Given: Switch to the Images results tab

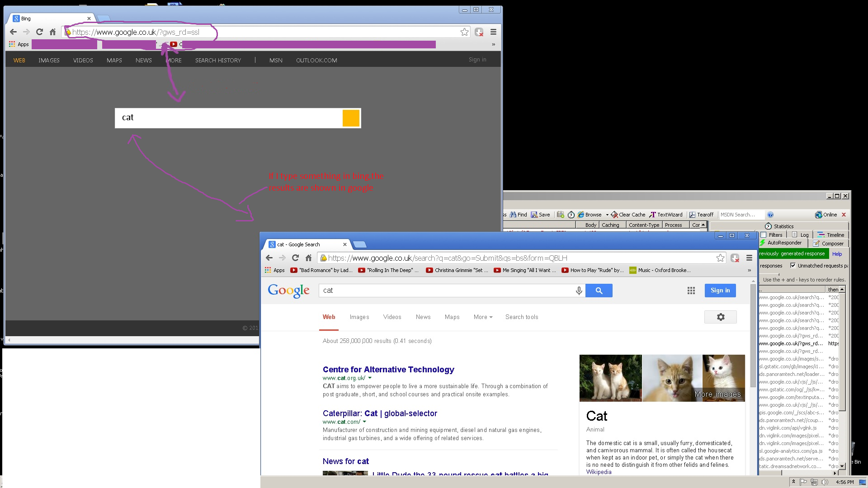Looking at the screenshot, I should pyautogui.click(x=359, y=317).
